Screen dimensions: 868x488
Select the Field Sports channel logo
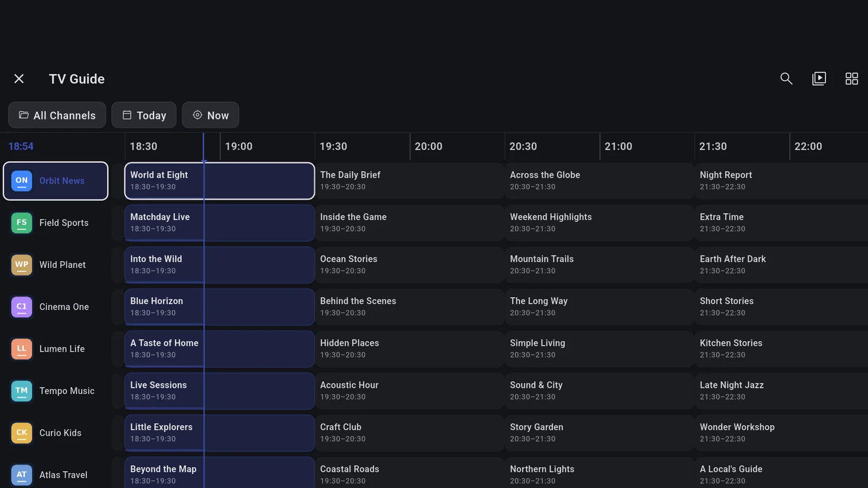click(22, 223)
